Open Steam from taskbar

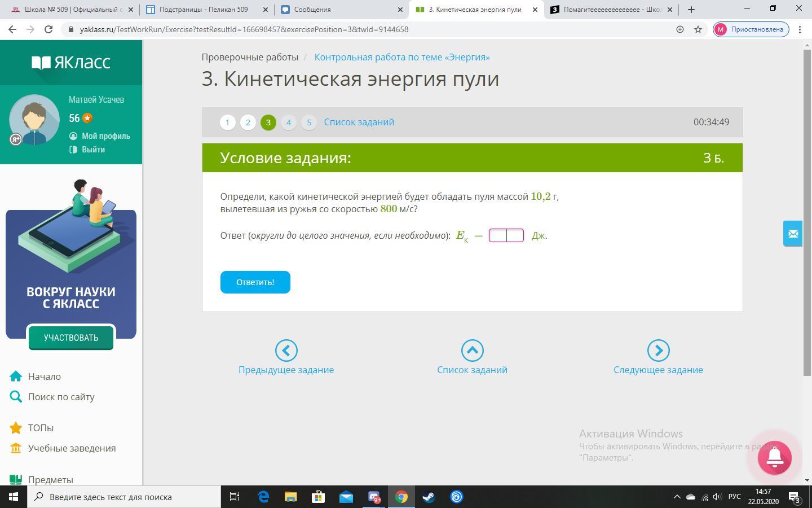[x=429, y=497]
